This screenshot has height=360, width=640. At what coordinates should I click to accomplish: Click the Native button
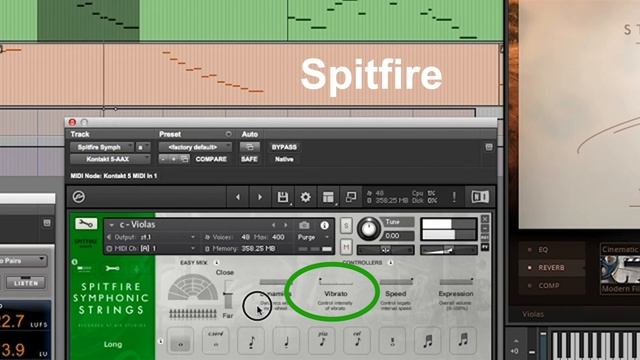(284, 159)
